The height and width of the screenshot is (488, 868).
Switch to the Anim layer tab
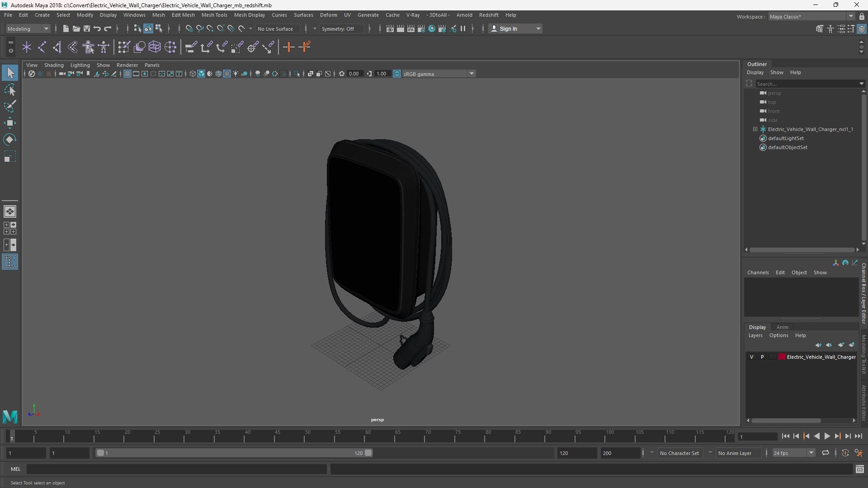coord(782,327)
